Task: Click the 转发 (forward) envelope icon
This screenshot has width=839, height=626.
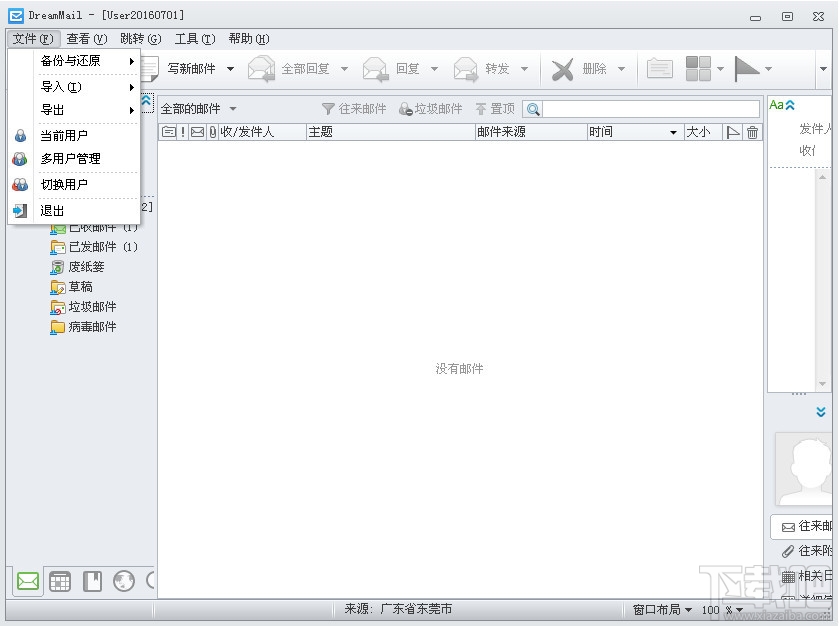Action: [466, 68]
